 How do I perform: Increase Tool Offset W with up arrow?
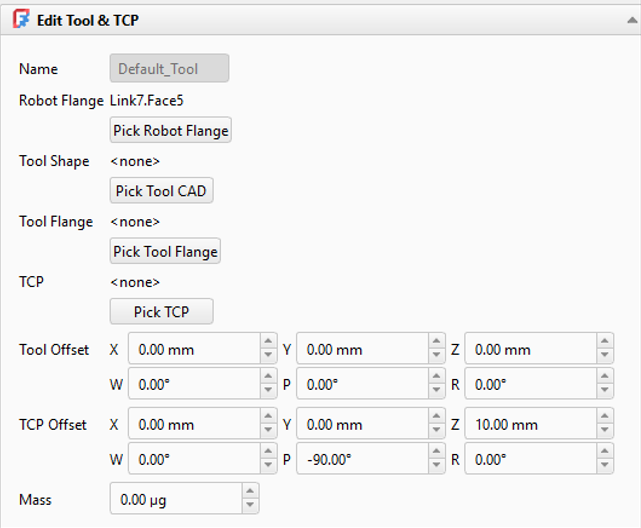(268, 376)
